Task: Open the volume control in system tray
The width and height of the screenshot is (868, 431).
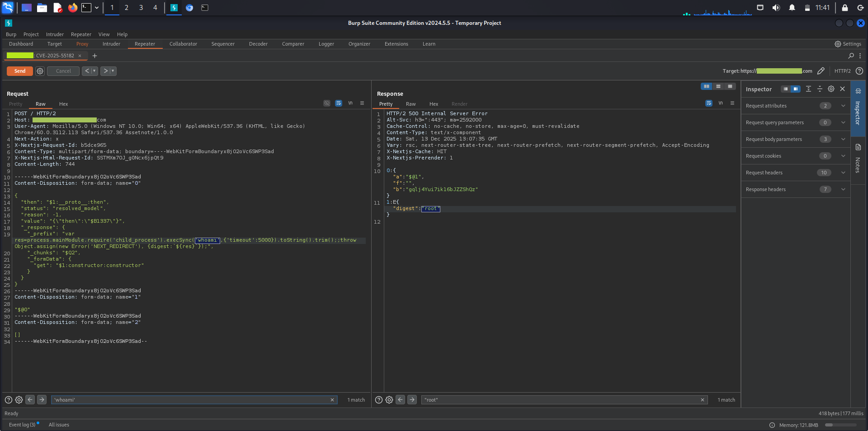Action: click(x=776, y=8)
